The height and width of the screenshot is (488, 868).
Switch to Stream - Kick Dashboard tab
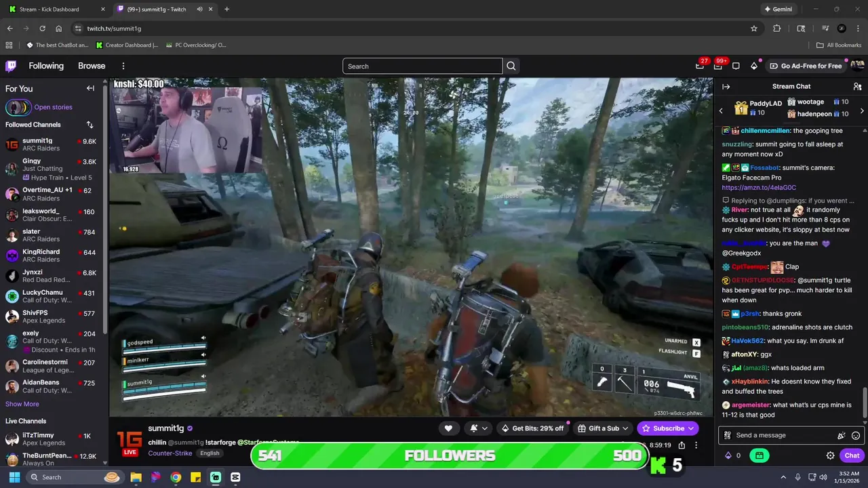coord(56,9)
